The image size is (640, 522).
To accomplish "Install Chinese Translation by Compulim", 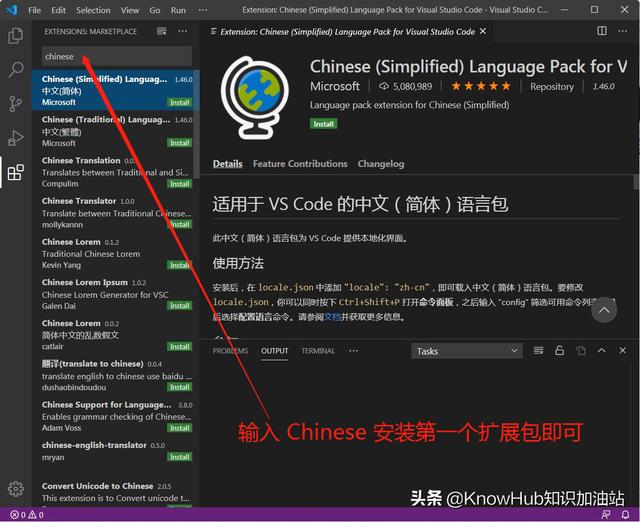I will 180,184.
